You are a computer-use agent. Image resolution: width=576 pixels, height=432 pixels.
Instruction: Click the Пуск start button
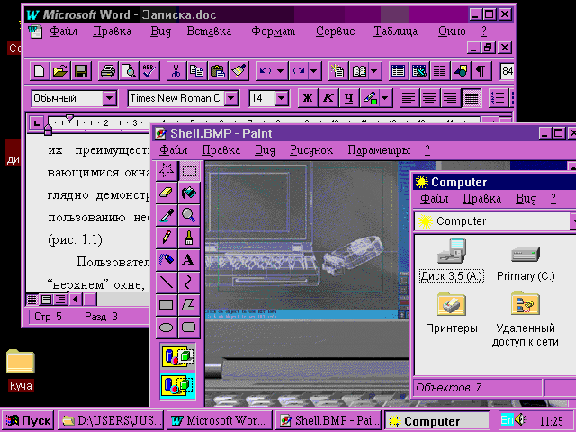click(29, 421)
